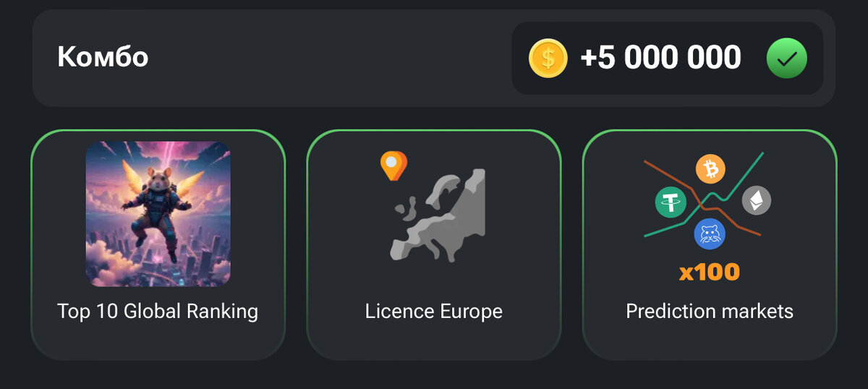The height and width of the screenshot is (389, 868).
Task: Click the Licence Europe label text
Action: point(434,312)
